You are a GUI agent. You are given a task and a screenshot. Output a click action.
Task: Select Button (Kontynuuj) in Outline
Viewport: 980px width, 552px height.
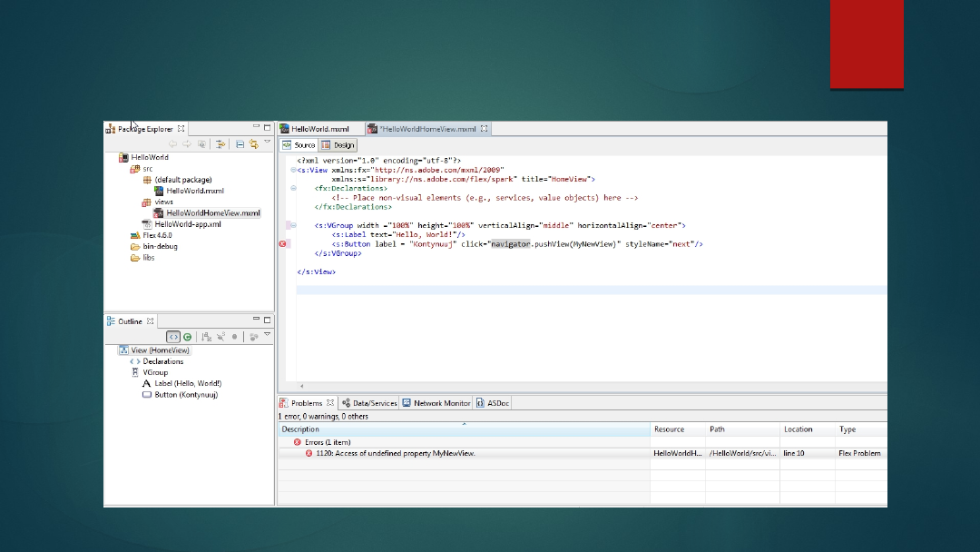(185, 395)
